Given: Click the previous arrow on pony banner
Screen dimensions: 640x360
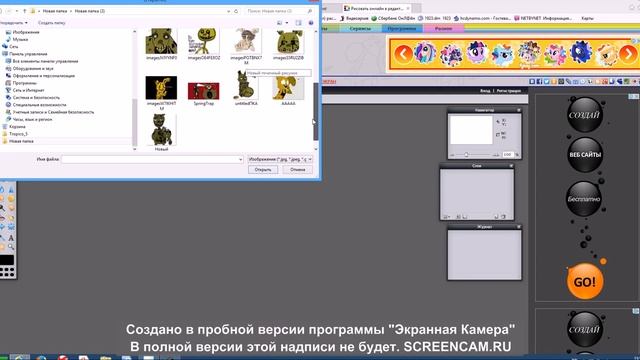Looking at the screenshot, I should pos(403,54).
